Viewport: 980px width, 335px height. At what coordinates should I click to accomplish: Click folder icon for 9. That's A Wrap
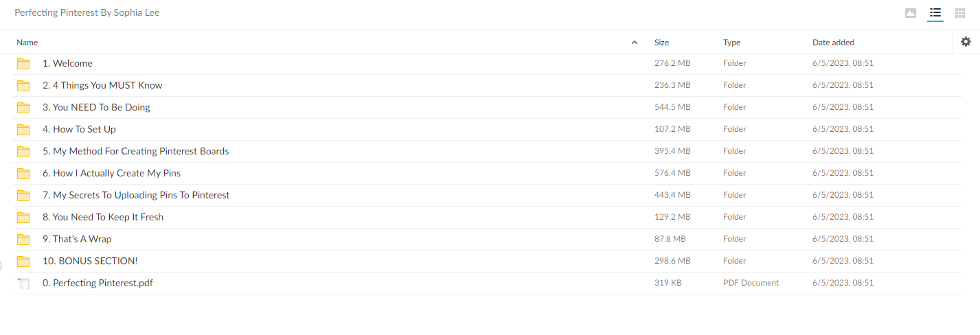[23, 240]
